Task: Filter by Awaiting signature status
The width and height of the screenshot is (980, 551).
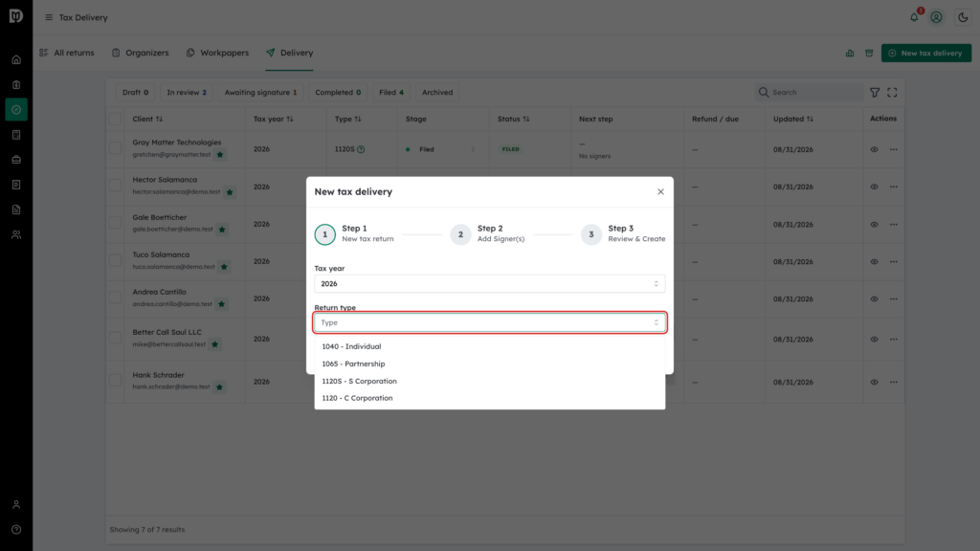Action: tap(260, 93)
